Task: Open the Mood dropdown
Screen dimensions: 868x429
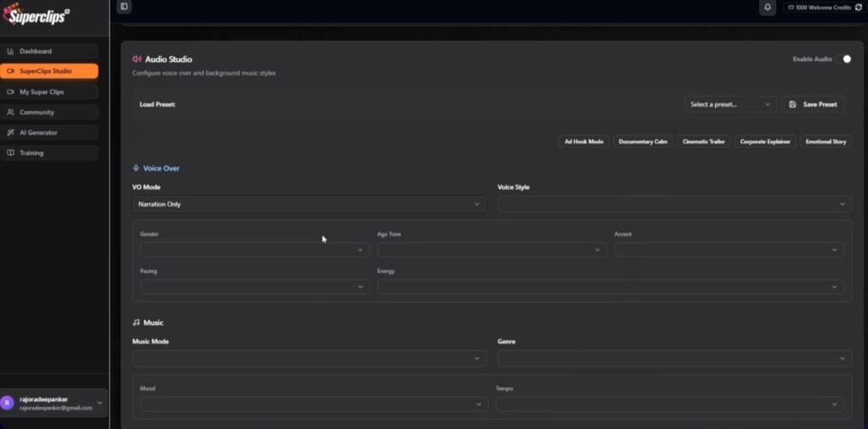Action: tap(314, 404)
